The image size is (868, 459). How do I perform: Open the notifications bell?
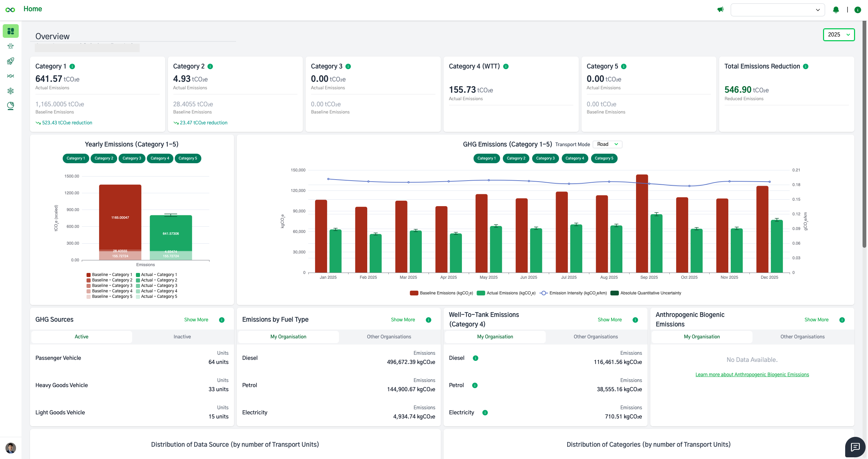836,10
